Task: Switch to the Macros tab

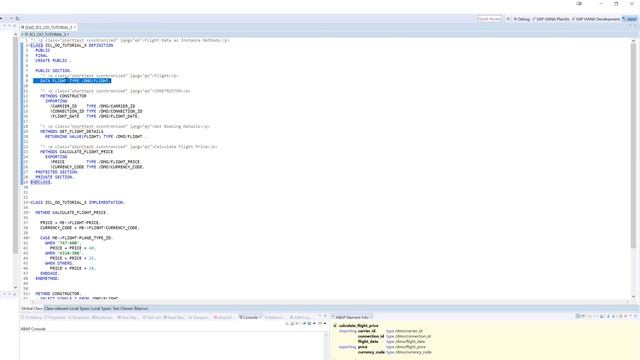Action: tap(141, 309)
